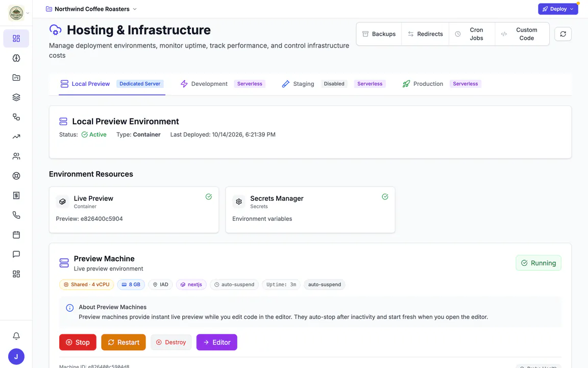Expand the workspace logo chevron
This screenshot has height=368, width=588.
[x=28, y=13]
